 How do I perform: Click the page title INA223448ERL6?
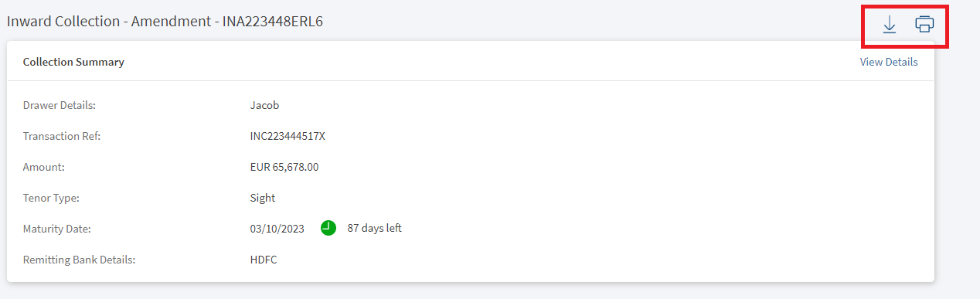coord(273,22)
